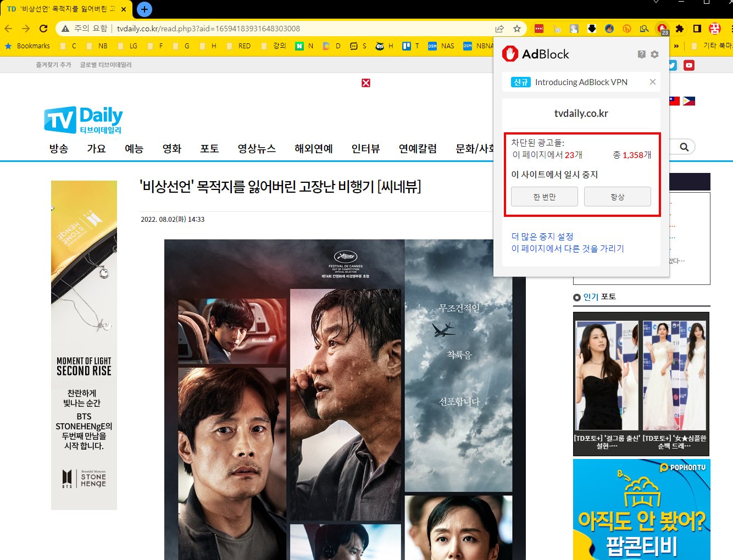Open the 가요 menu

coord(96,149)
